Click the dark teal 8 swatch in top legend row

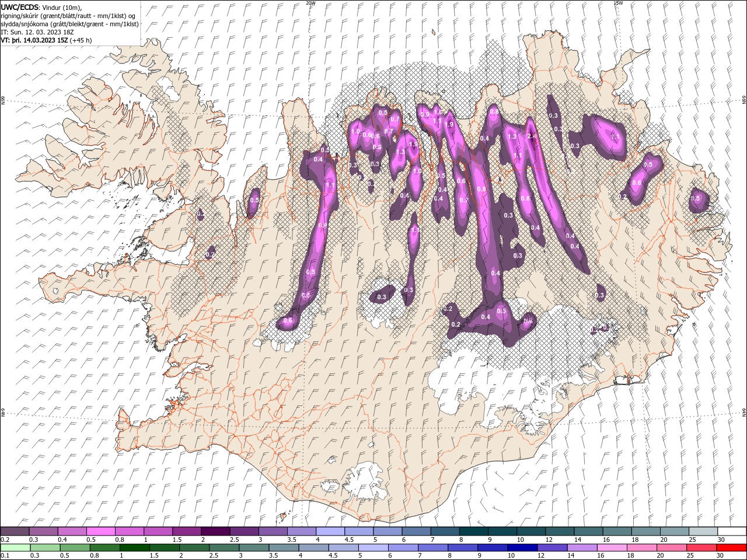(x=473, y=531)
